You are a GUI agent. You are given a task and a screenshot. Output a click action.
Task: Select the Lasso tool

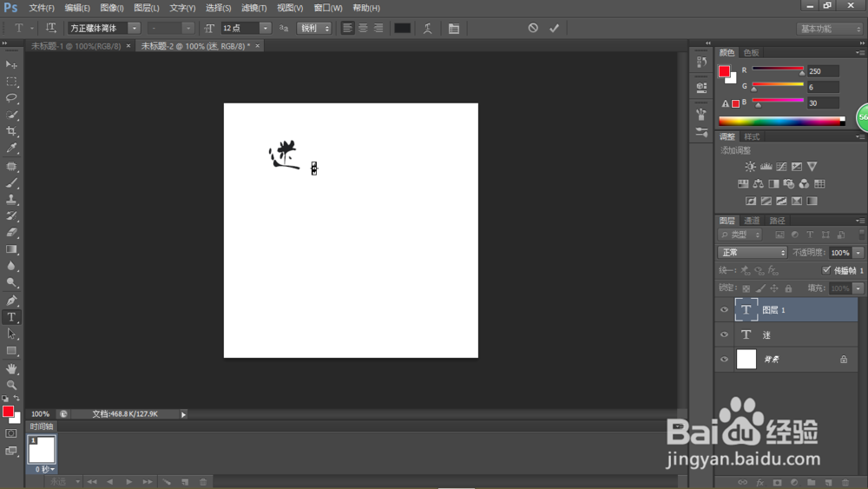pyautogui.click(x=11, y=98)
